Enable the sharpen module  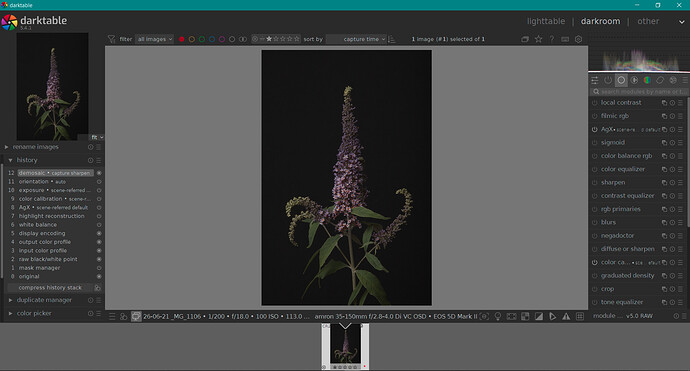tap(595, 183)
